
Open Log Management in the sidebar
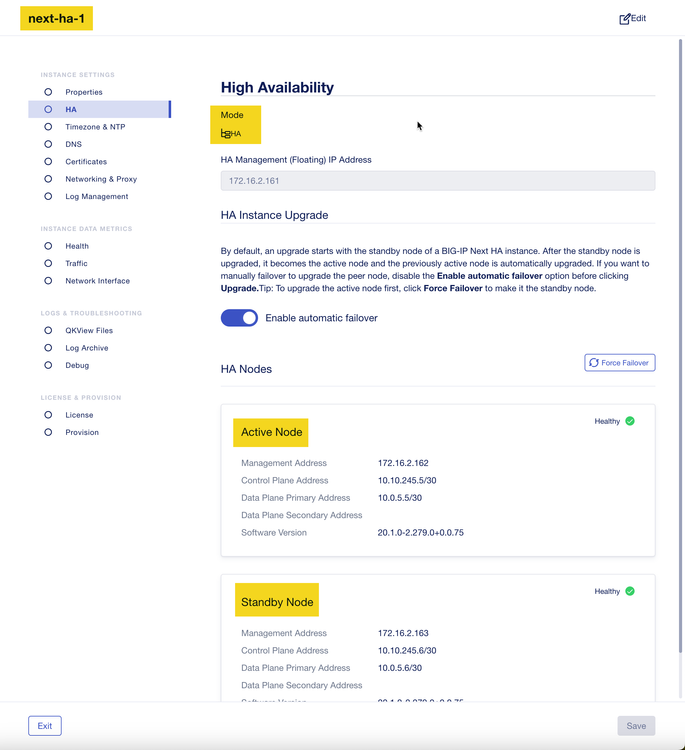pos(97,197)
